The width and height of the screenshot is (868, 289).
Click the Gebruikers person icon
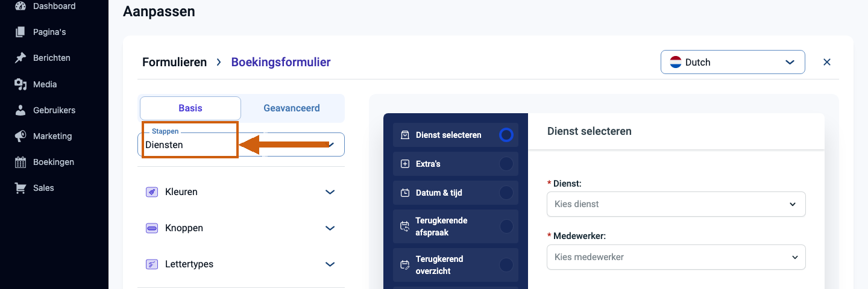tap(20, 110)
